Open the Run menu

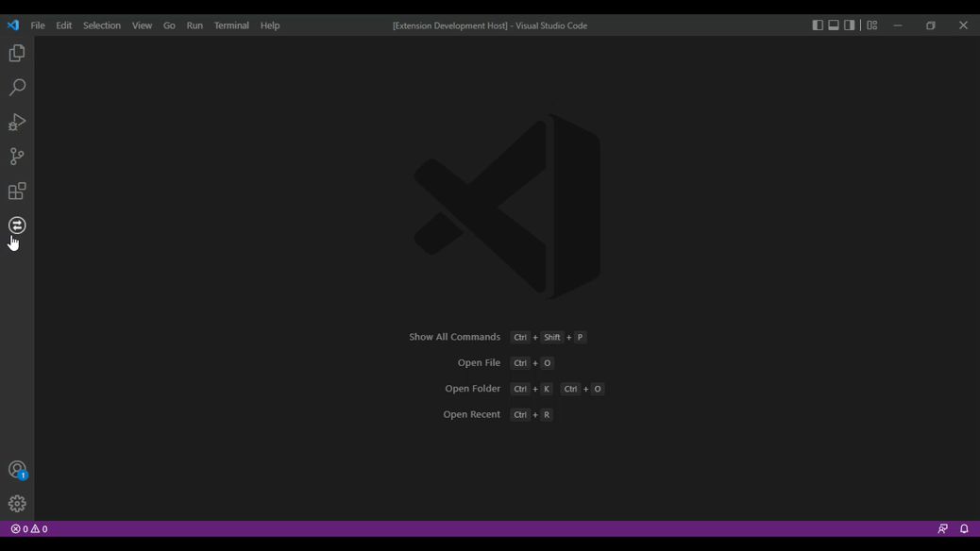coord(194,25)
